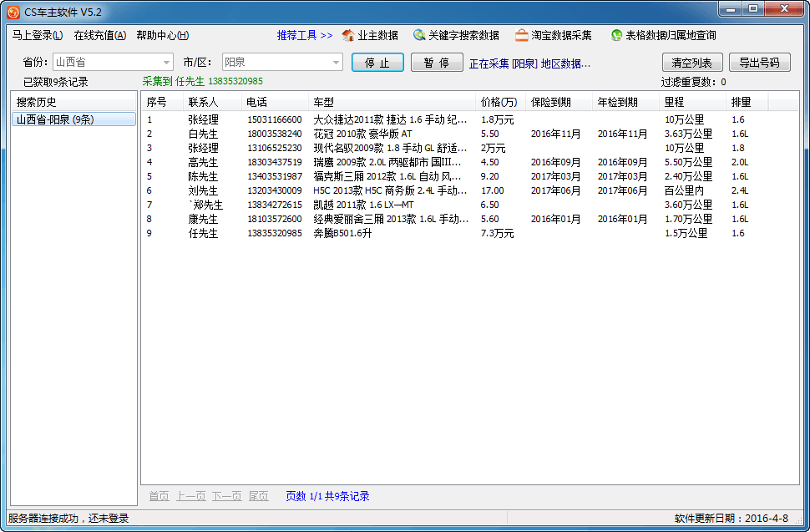Open the 在线充值 menu

click(100, 36)
